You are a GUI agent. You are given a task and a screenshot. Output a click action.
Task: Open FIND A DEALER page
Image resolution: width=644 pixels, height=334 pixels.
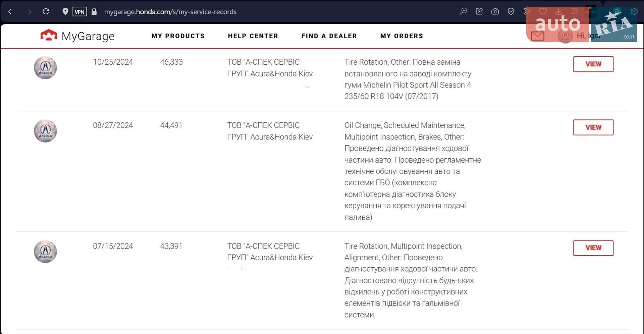coord(329,36)
